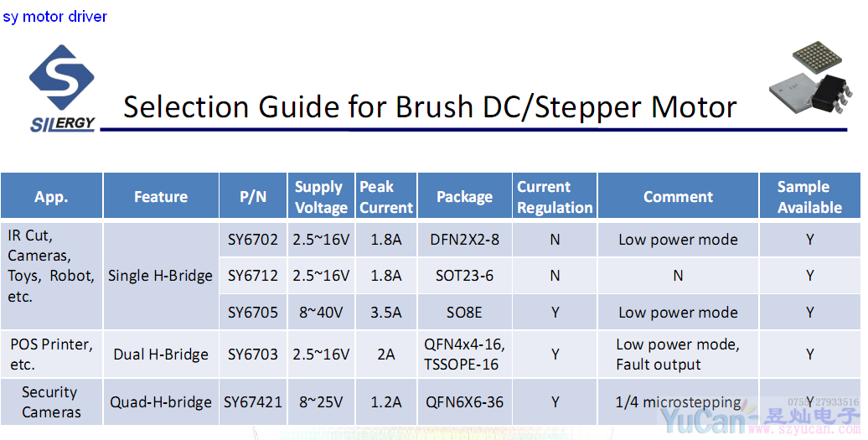Click the "App." column header

[x=52, y=197]
